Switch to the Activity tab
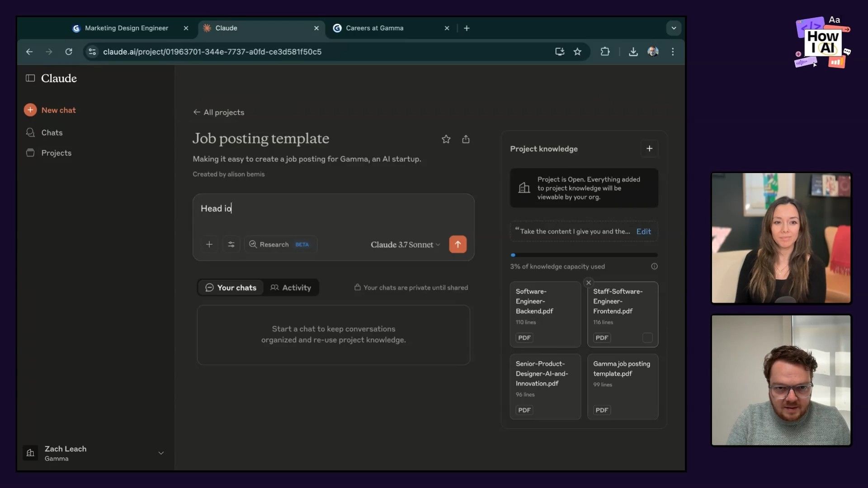 pyautogui.click(x=291, y=287)
